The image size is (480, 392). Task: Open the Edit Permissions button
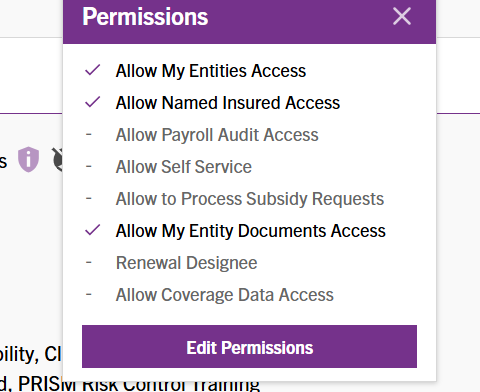pos(249,347)
